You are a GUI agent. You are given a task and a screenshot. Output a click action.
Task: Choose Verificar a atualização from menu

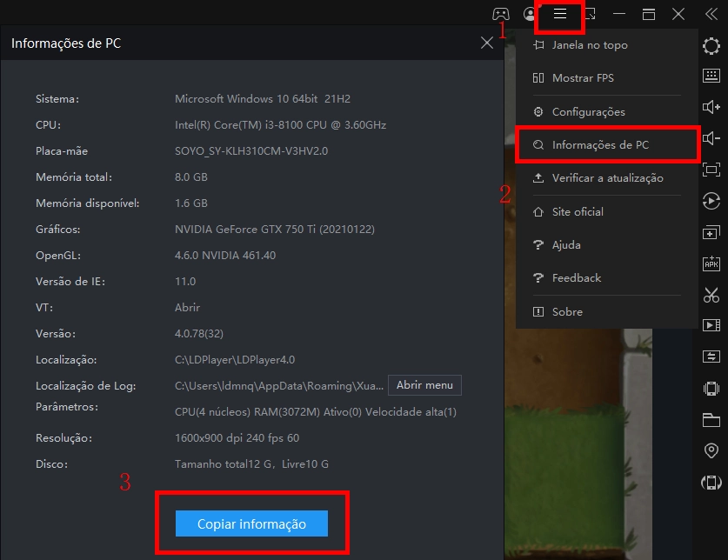pyautogui.click(x=607, y=178)
